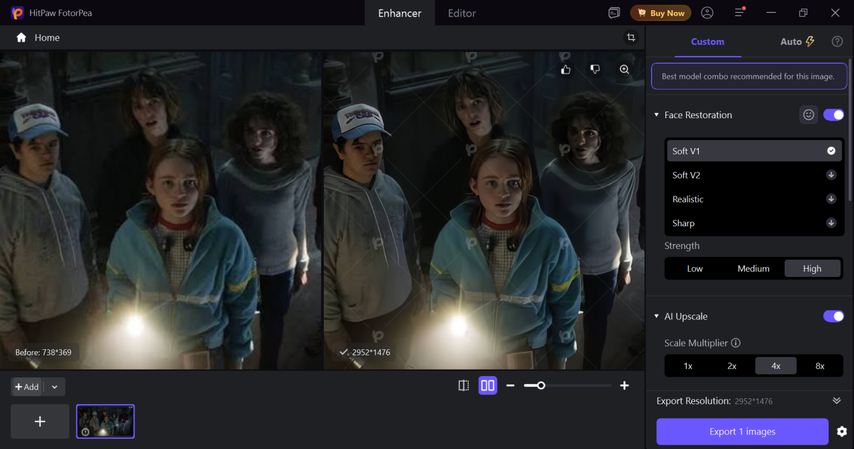The width and height of the screenshot is (854, 449).
Task: Select the Auto tab
Action: coord(797,41)
